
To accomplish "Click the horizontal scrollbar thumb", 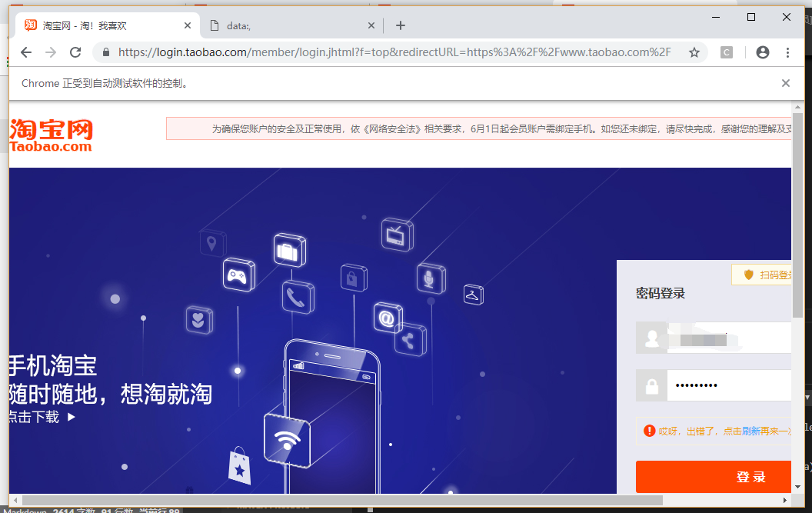I will 342,500.
